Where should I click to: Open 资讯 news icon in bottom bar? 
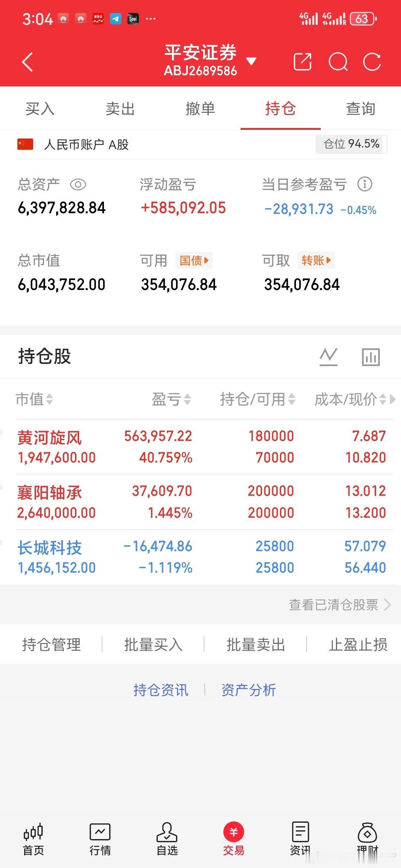pos(300,839)
